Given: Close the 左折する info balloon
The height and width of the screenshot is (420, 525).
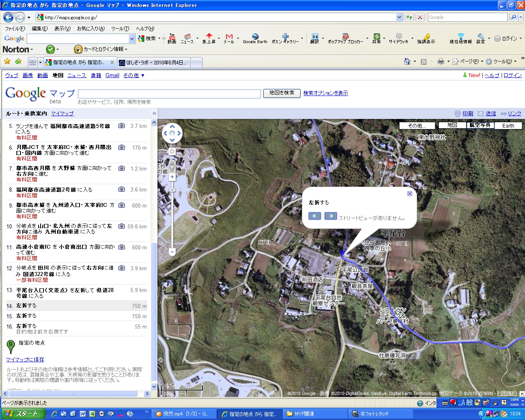Looking at the screenshot, I should (409, 194).
